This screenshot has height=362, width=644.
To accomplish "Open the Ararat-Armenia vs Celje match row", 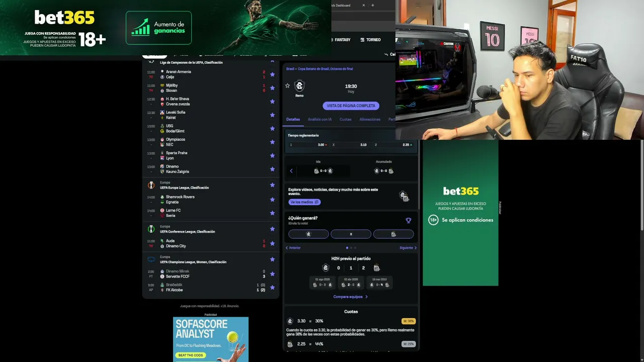I will coord(211,74).
